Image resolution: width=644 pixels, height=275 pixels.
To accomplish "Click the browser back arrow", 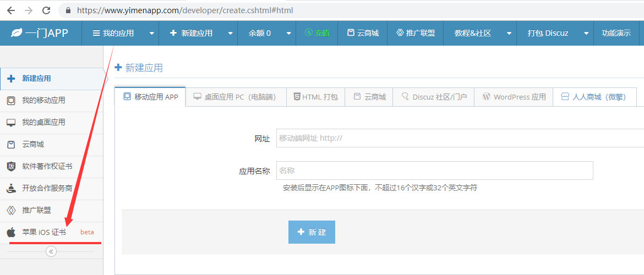I will 11,10.
